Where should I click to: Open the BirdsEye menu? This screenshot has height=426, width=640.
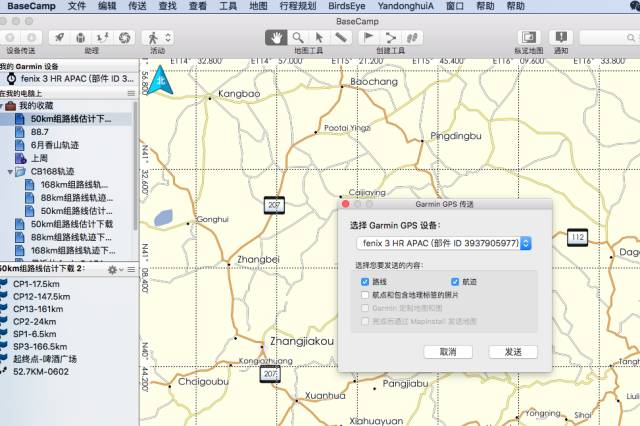click(347, 6)
